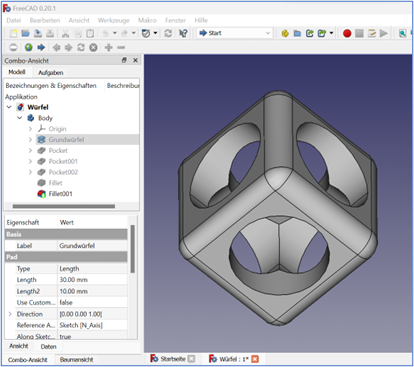Open the Datei menu
Viewport: 414px width, 367px height.
pyautogui.click(x=14, y=20)
